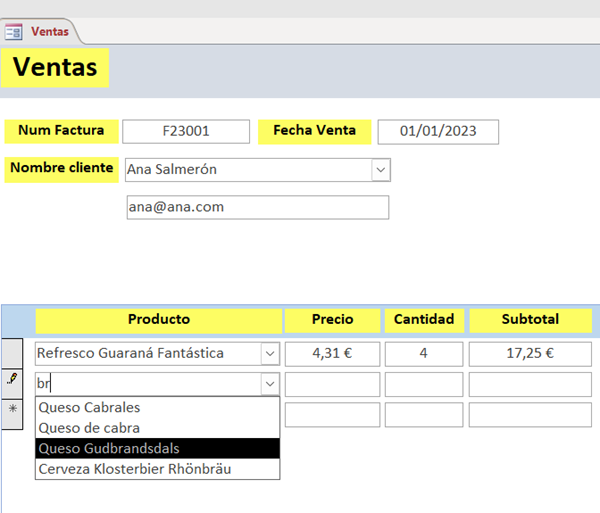Screen dimensions: 600x513
Task: Click the Fecha Venta date field
Action: pyautogui.click(x=437, y=131)
